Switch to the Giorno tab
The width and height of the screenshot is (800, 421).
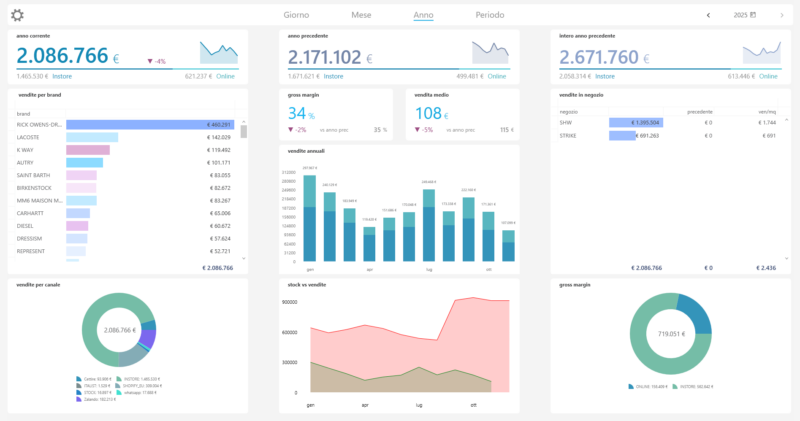click(296, 15)
